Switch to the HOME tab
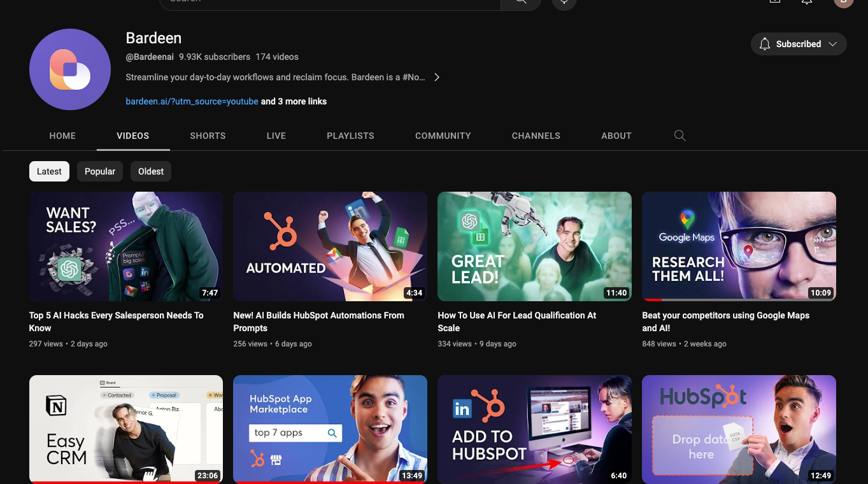 click(x=62, y=136)
